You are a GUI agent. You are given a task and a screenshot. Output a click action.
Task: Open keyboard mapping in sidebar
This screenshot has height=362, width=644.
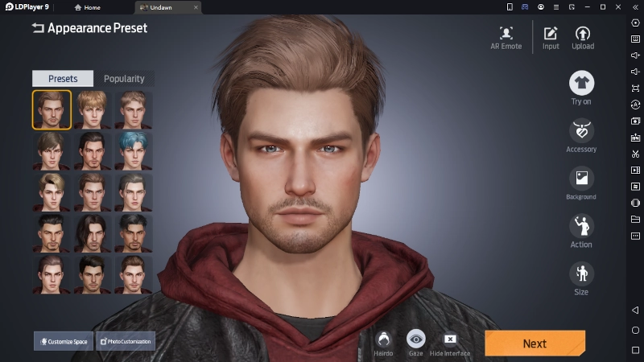point(635,39)
